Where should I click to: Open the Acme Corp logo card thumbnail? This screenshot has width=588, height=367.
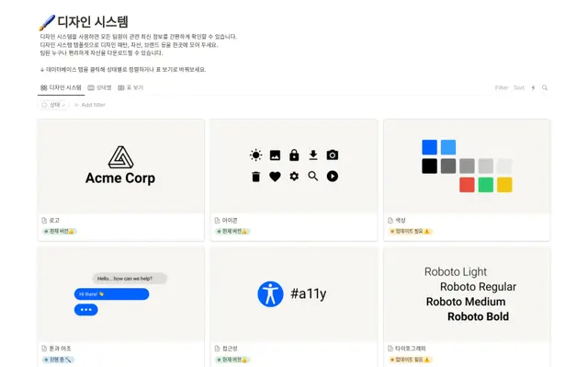point(120,166)
